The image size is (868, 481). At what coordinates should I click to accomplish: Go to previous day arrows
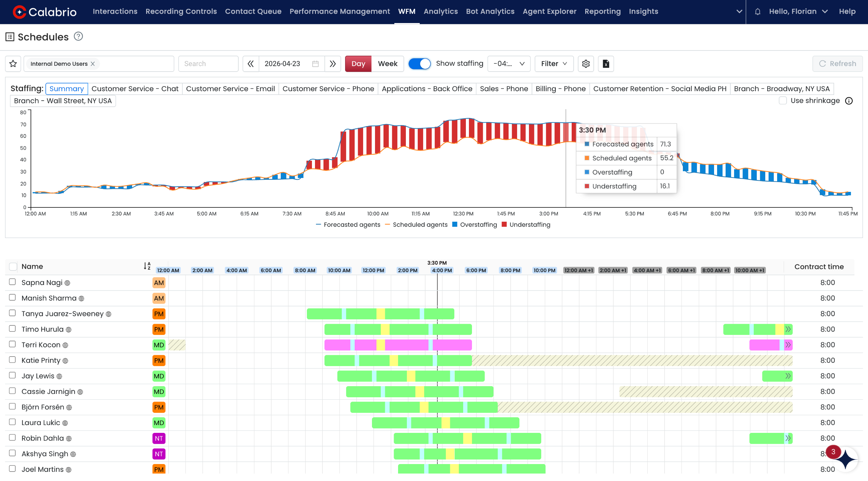click(251, 64)
